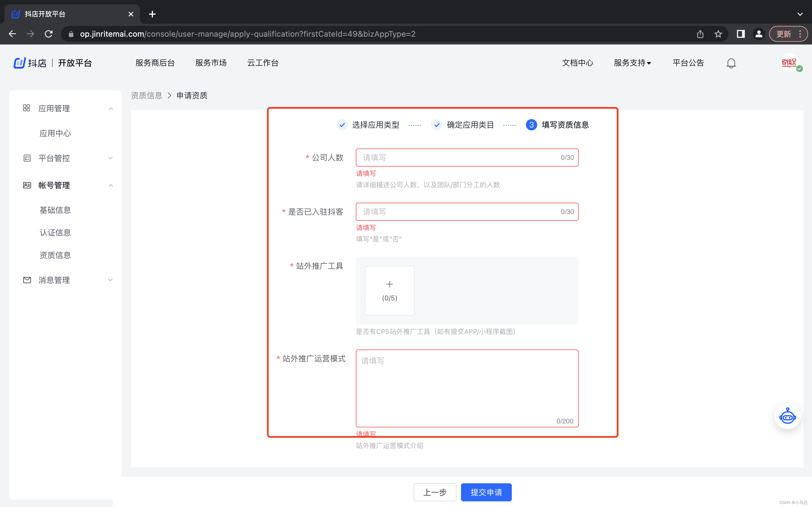This screenshot has width=812, height=507.
Task: Open a new browser tab
Action: [x=152, y=14]
